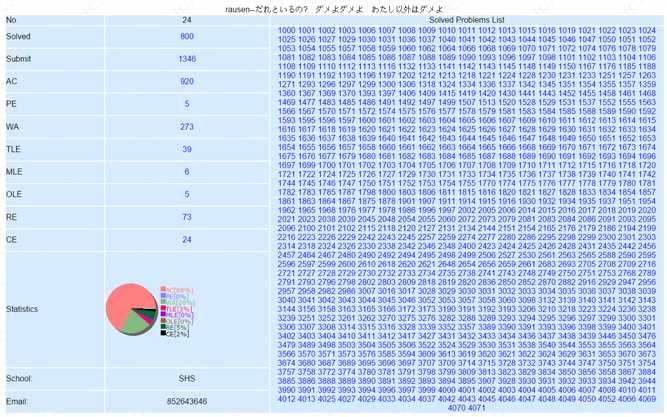Image resolution: width=667 pixels, height=417 pixels.
Task: Click the OLE row value 5
Action: click(187, 194)
